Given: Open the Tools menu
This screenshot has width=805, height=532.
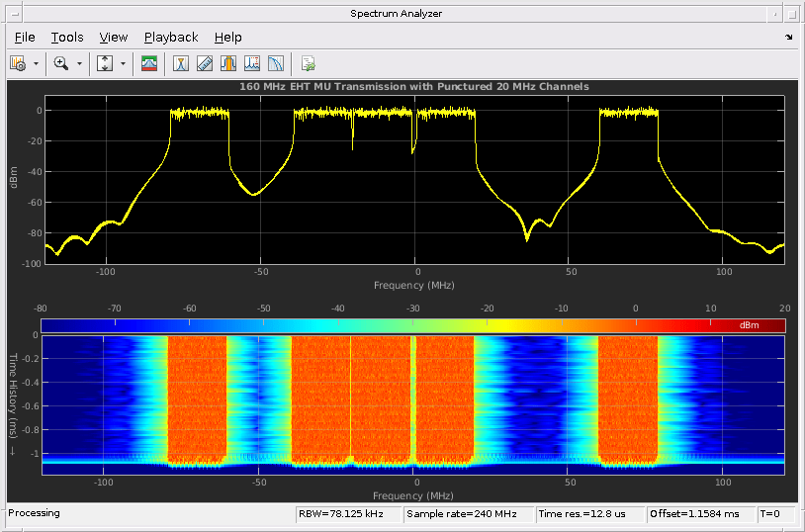Looking at the screenshot, I should [x=67, y=38].
